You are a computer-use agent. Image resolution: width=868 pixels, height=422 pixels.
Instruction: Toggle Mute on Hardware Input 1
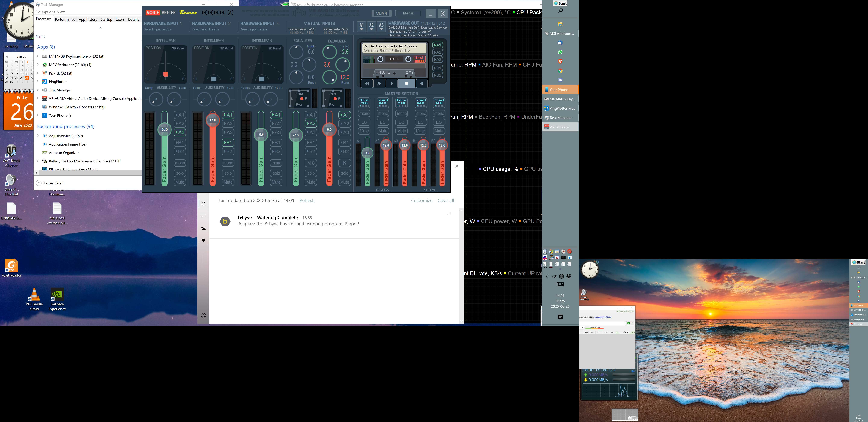coord(180,182)
